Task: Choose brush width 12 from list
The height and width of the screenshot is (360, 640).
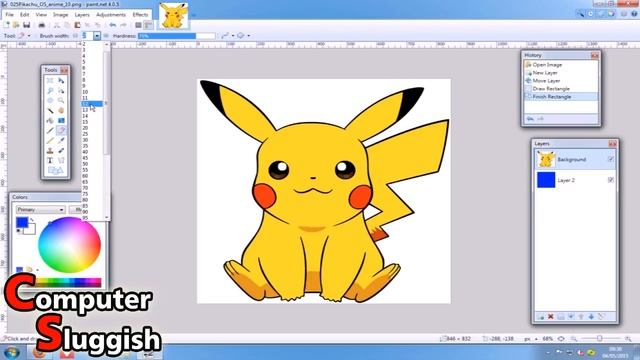Action: tap(92, 104)
